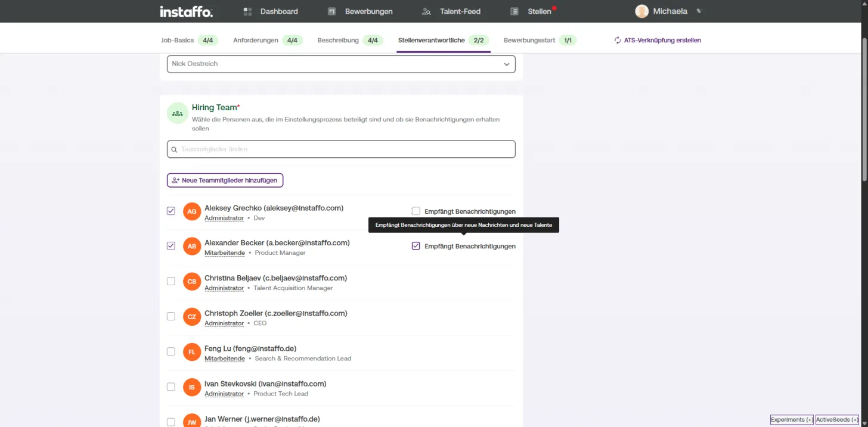Click the AG avatar for Aleksey Grechko
Screen dimensions: 868x427
[x=192, y=211]
